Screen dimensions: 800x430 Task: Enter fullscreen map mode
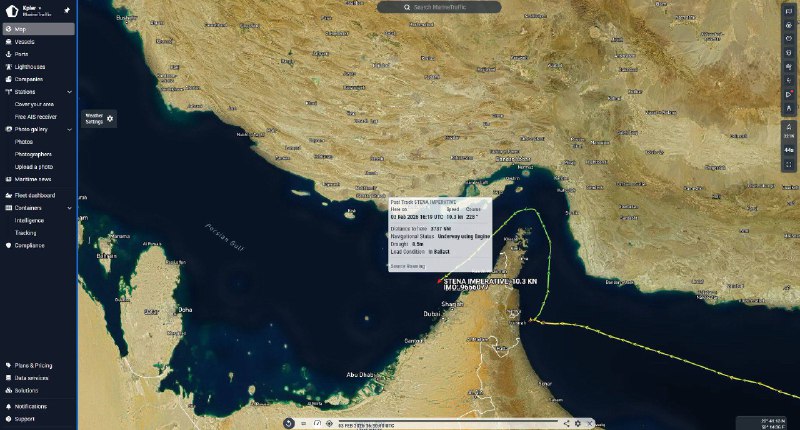(x=789, y=163)
